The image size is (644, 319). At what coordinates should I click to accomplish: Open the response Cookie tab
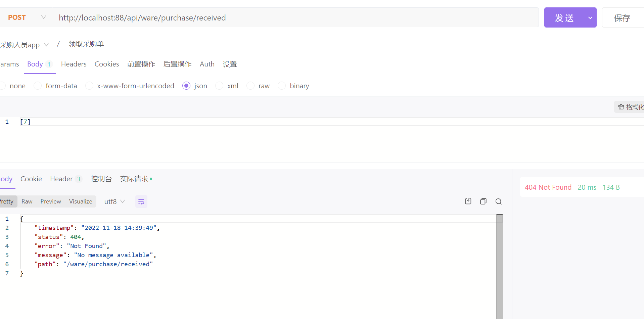click(x=31, y=179)
